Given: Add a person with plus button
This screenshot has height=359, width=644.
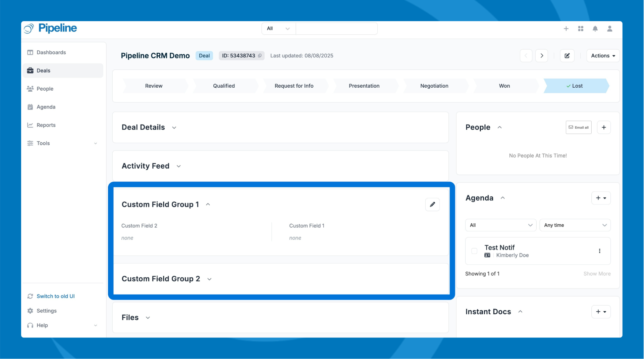Looking at the screenshot, I should point(604,127).
